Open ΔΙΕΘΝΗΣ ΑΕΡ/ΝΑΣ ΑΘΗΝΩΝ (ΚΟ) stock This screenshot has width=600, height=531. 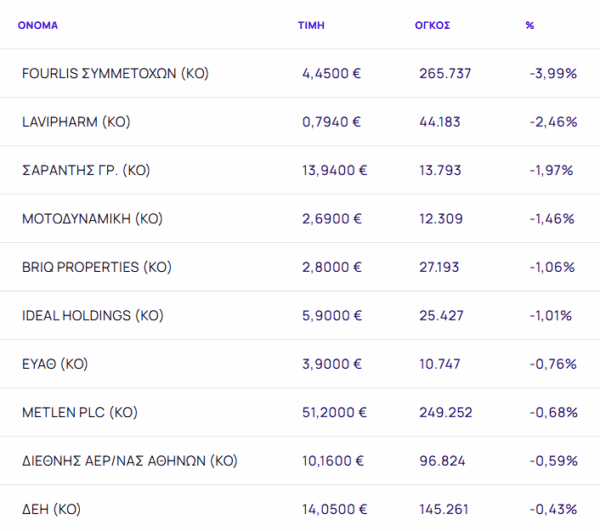130,461
